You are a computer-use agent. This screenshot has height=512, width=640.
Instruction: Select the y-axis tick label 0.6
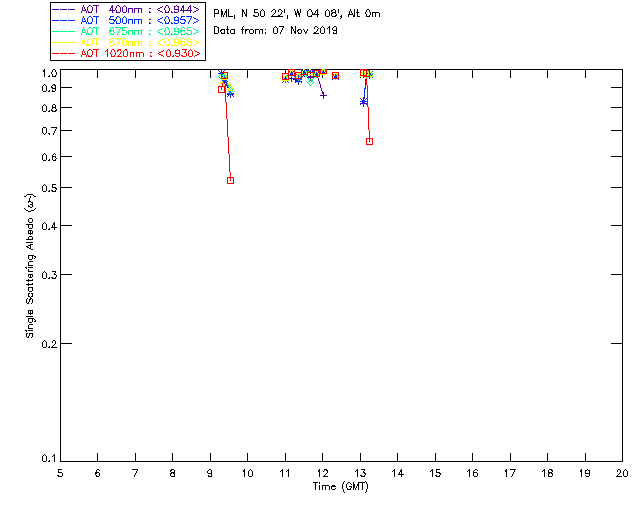coord(49,157)
